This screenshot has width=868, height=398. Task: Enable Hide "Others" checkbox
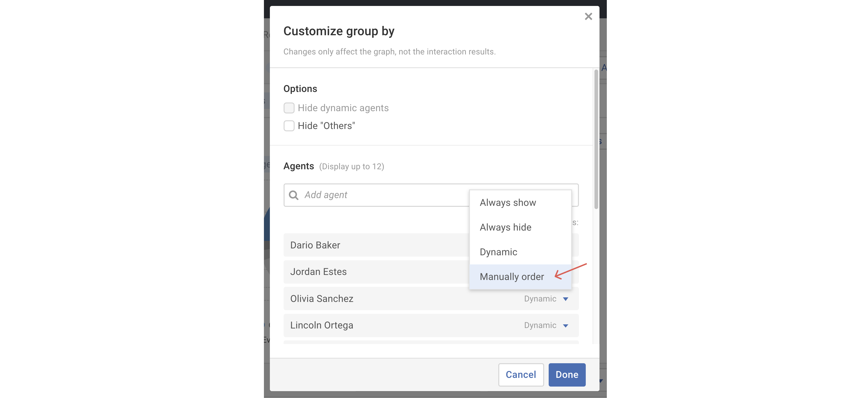pos(289,126)
